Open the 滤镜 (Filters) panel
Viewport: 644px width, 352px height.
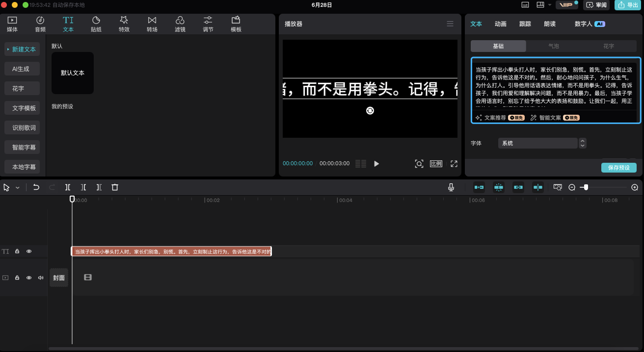click(x=180, y=24)
